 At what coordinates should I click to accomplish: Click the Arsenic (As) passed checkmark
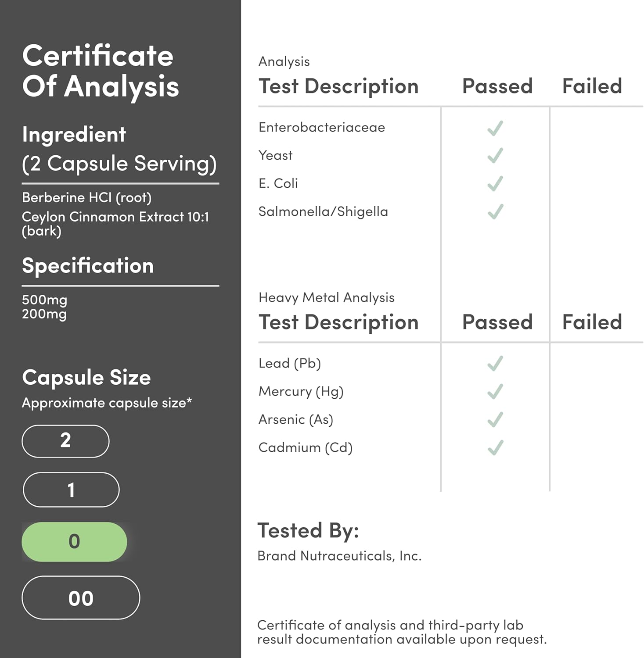click(x=495, y=420)
